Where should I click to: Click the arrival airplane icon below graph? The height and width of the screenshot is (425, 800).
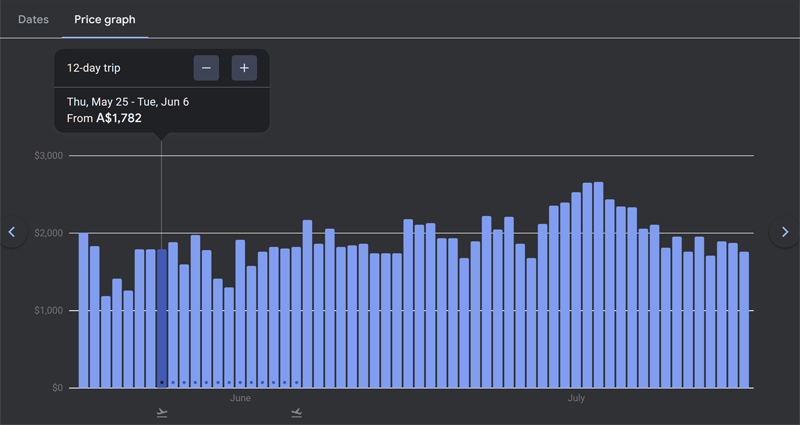click(x=296, y=412)
